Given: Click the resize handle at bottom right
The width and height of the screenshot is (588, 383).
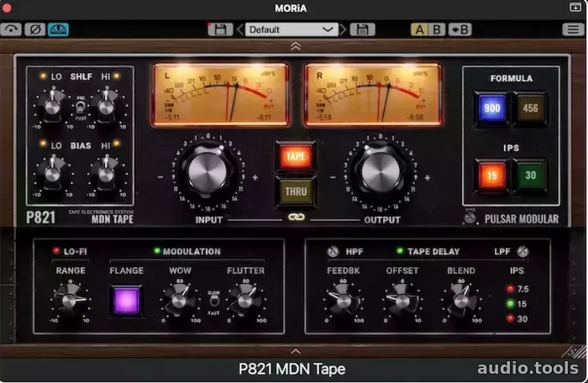Looking at the screenshot, I should click(x=575, y=352).
